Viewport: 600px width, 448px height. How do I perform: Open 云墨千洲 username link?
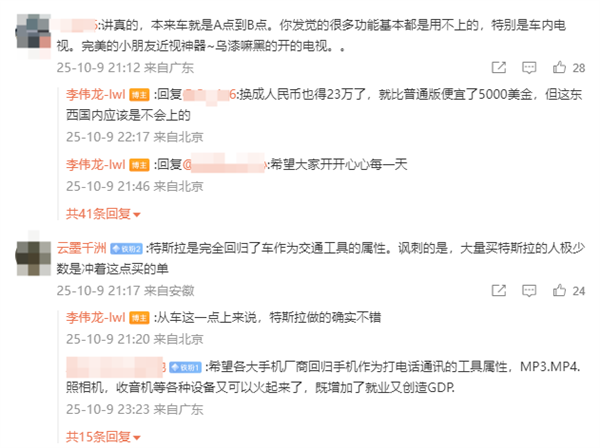[x=82, y=248]
